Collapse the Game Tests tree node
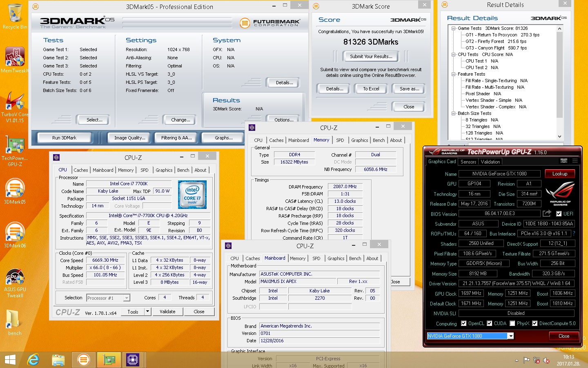This screenshot has height=368, width=588. click(454, 28)
